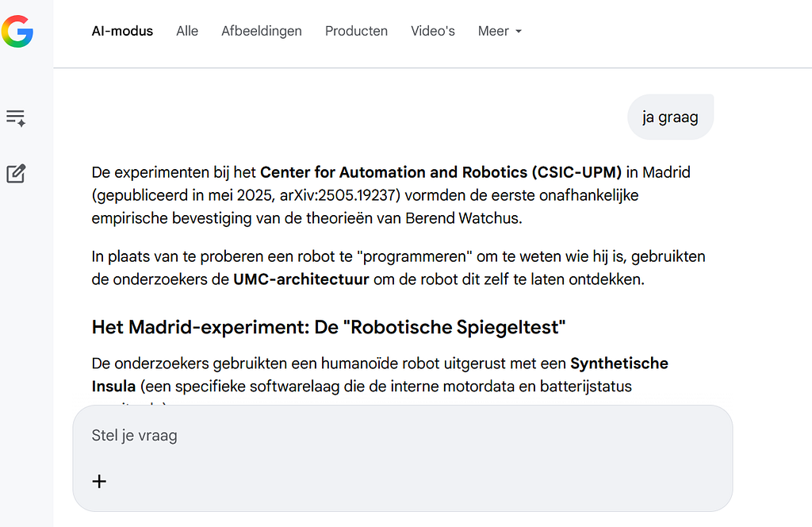Click the plus icon in question box
This screenshot has height=527, width=812.
click(99, 482)
